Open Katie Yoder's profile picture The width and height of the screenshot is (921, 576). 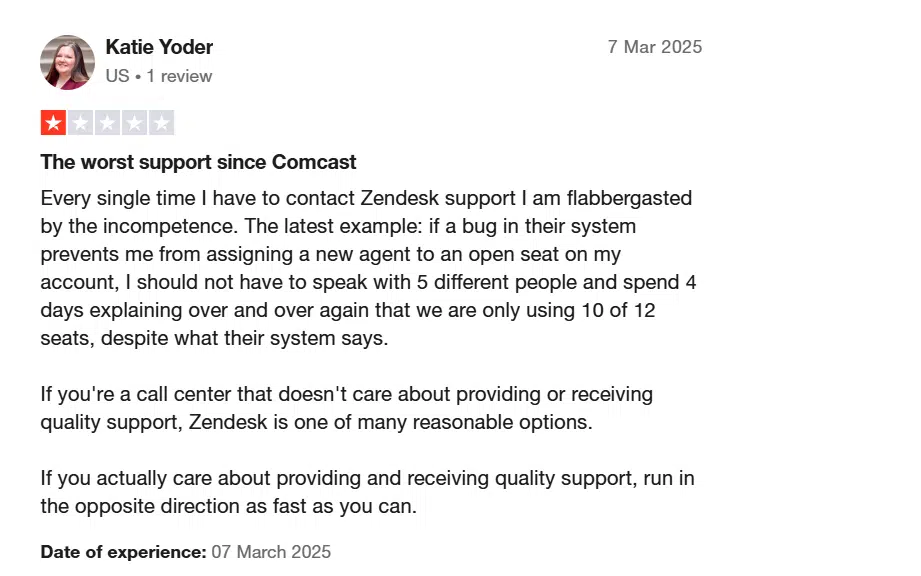pos(67,62)
